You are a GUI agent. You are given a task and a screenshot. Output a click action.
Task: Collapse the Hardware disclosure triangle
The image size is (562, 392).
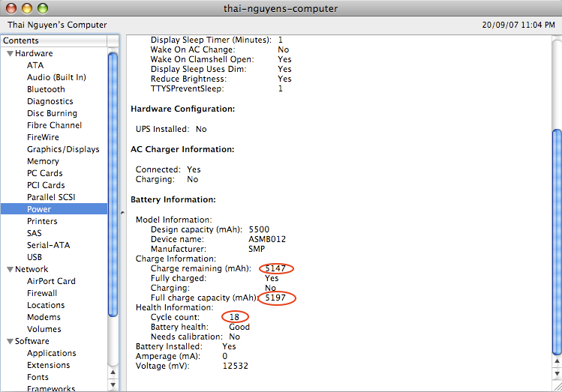[x=10, y=54]
